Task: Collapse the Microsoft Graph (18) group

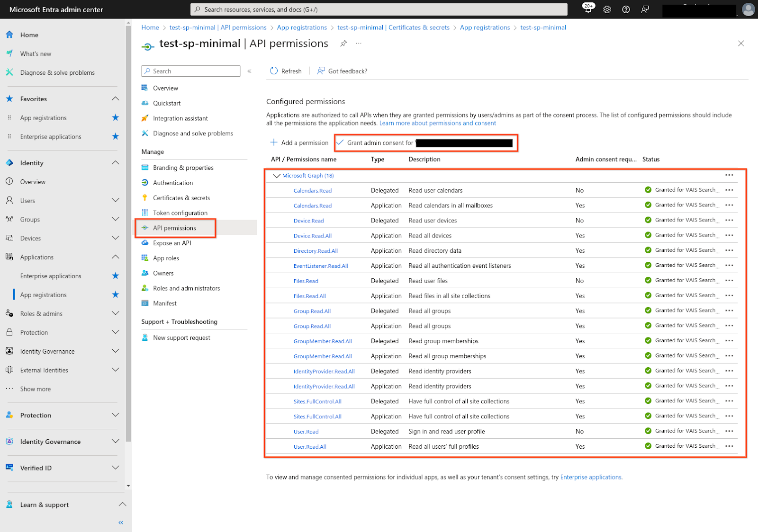Action: click(277, 176)
